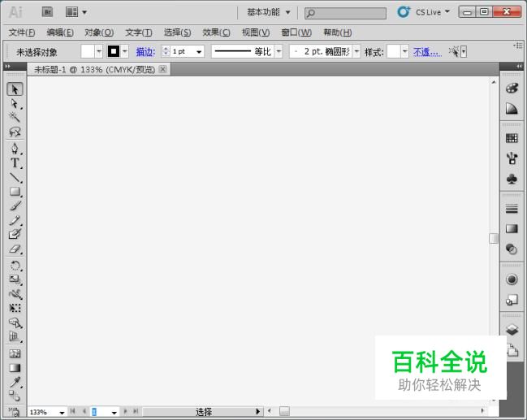Viewport: 527px width, 420px height.
Task: Open the Gradient panel icon in dock
Action: pos(512,229)
